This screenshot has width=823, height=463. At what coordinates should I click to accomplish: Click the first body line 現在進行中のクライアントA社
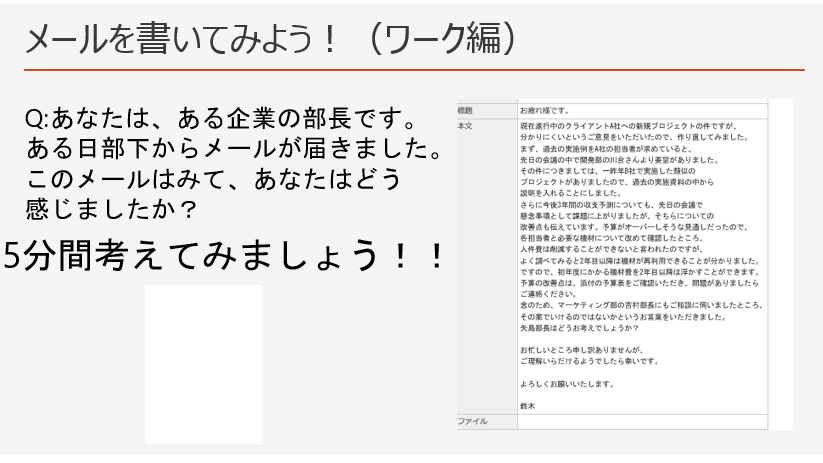click(628, 127)
